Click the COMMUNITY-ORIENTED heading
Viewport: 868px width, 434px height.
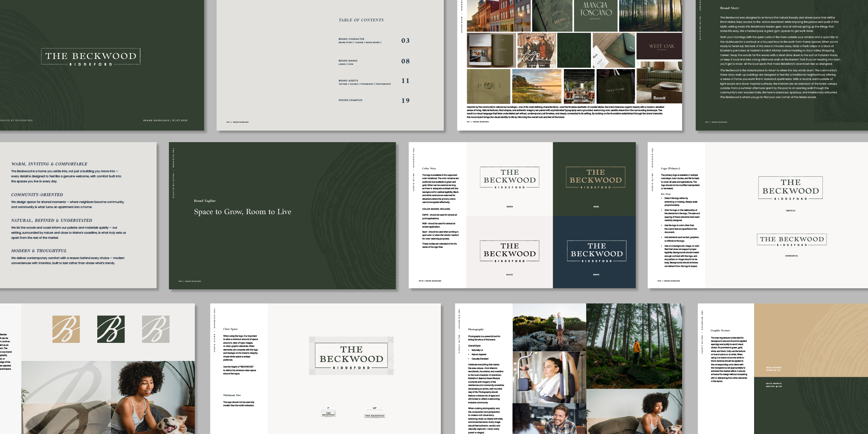click(x=37, y=195)
